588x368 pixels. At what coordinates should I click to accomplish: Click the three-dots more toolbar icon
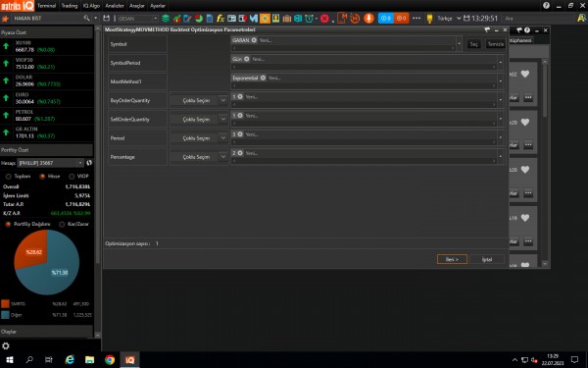pyautogui.click(x=416, y=18)
